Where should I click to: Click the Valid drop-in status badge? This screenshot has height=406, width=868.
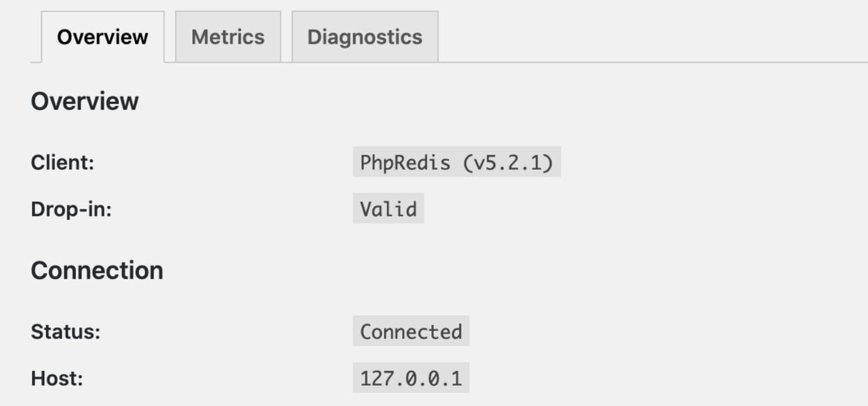388,208
